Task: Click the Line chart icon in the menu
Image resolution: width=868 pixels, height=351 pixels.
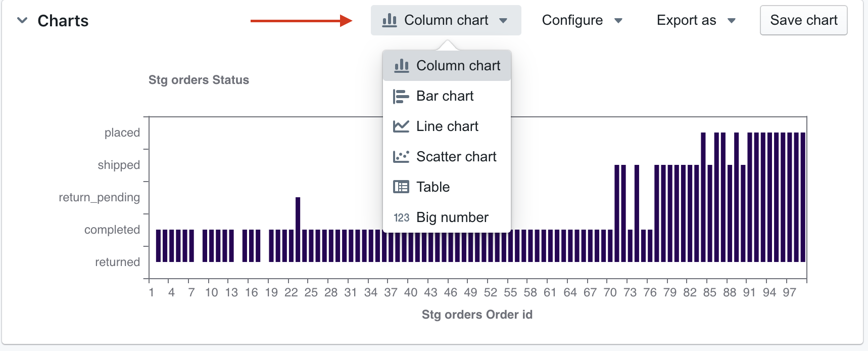Action: [401, 126]
